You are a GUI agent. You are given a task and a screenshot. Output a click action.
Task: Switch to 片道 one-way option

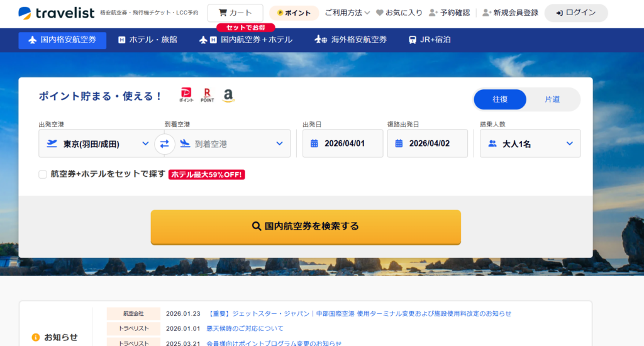(x=552, y=99)
